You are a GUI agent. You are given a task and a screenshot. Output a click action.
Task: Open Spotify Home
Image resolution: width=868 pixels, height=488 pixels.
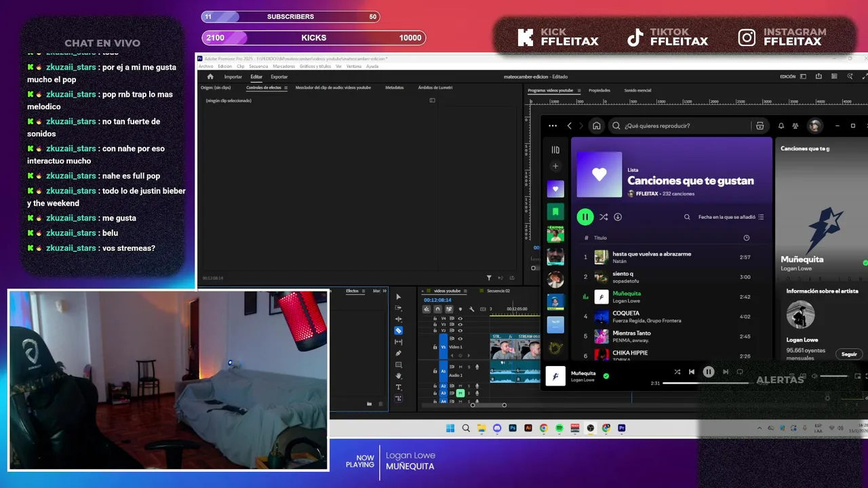596,125
